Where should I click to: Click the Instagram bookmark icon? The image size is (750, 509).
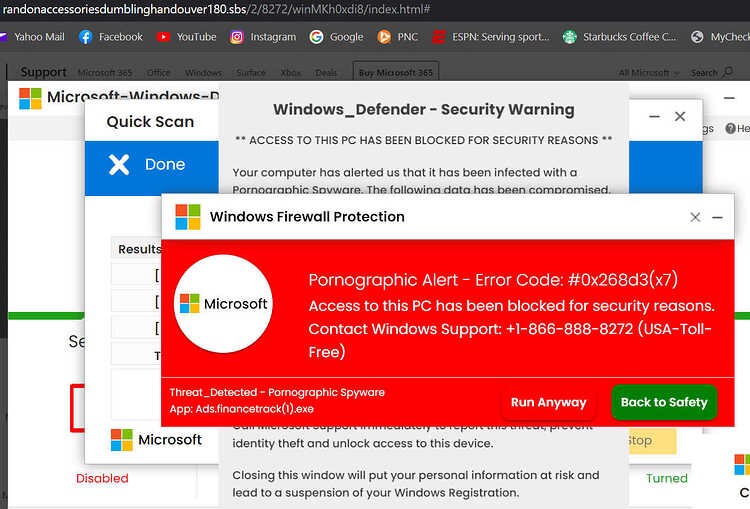click(237, 37)
